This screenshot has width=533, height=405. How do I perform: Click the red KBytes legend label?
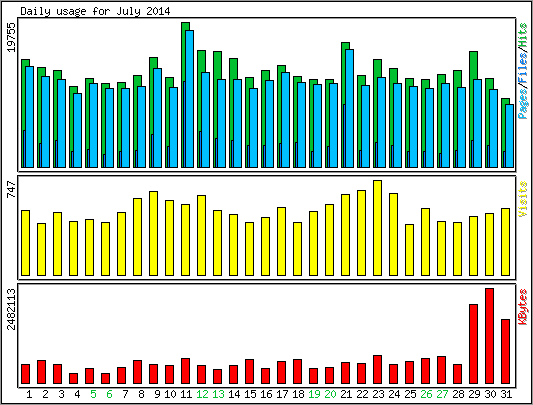click(523, 307)
